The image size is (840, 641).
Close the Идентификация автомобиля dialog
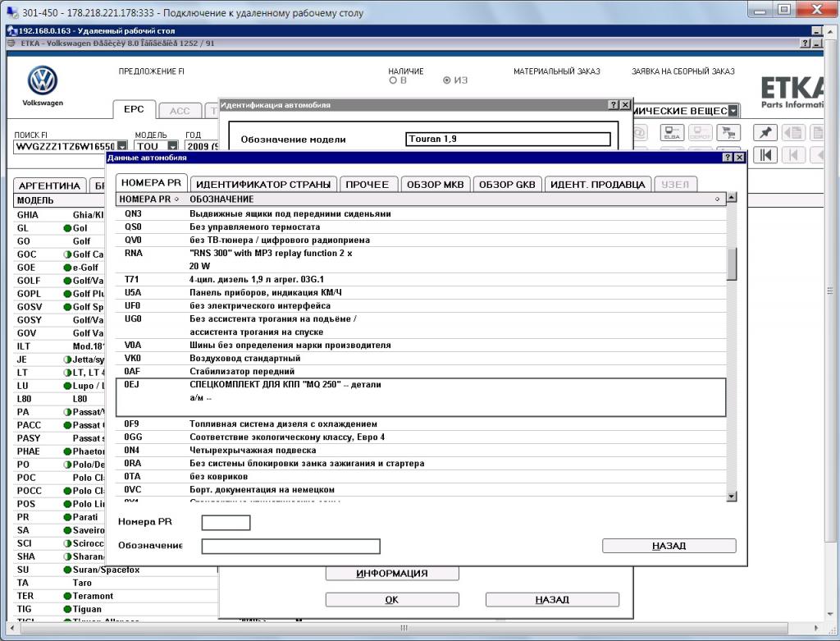tap(625, 104)
